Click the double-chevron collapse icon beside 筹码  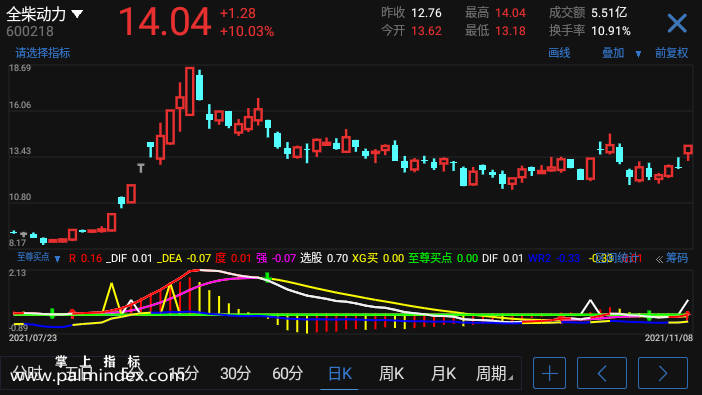(659, 259)
